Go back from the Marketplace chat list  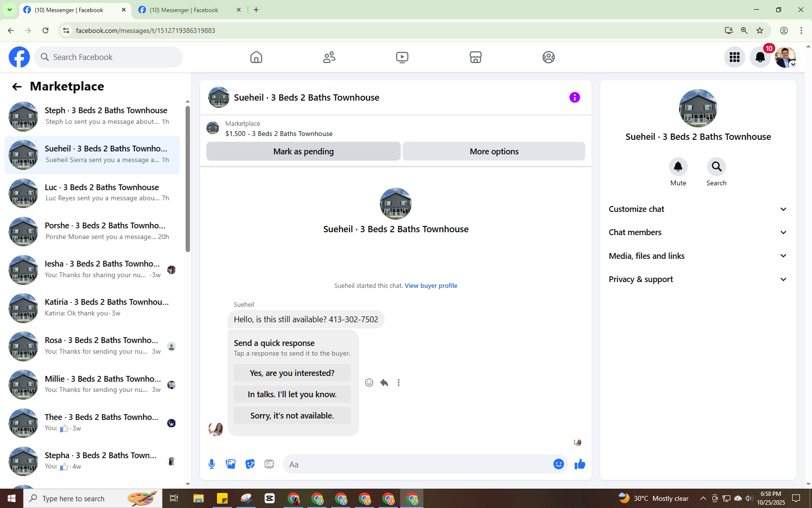tap(17, 87)
